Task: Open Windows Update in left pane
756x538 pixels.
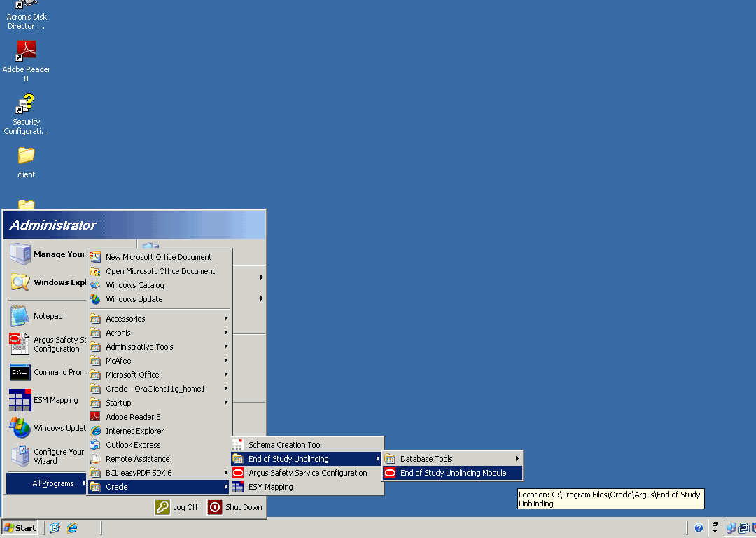Action: tap(48, 428)
